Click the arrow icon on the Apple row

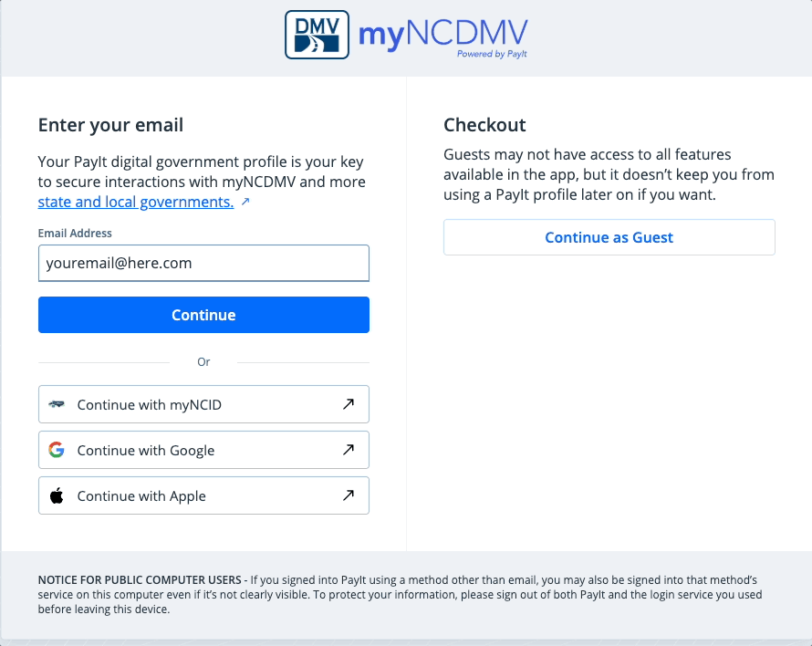(349, 495)
